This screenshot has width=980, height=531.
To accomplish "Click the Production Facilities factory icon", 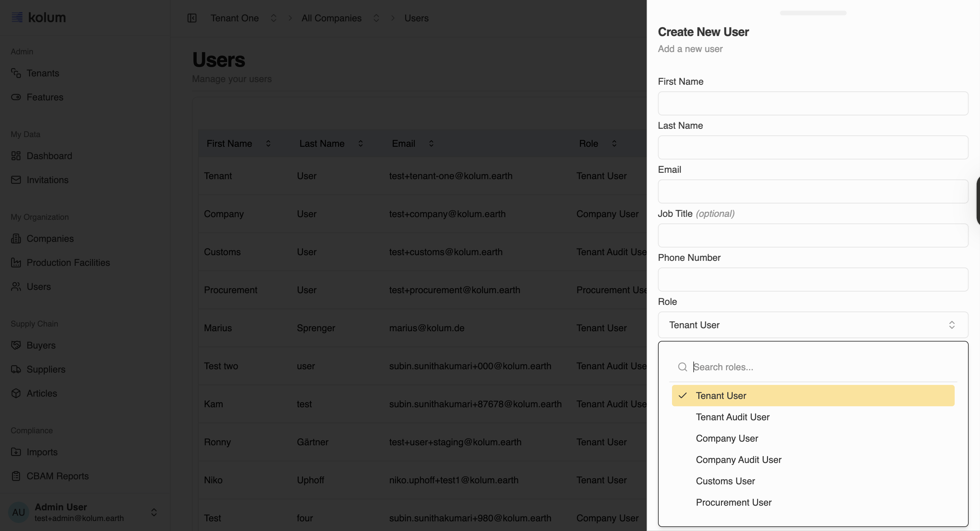I will tap(16, 262).
